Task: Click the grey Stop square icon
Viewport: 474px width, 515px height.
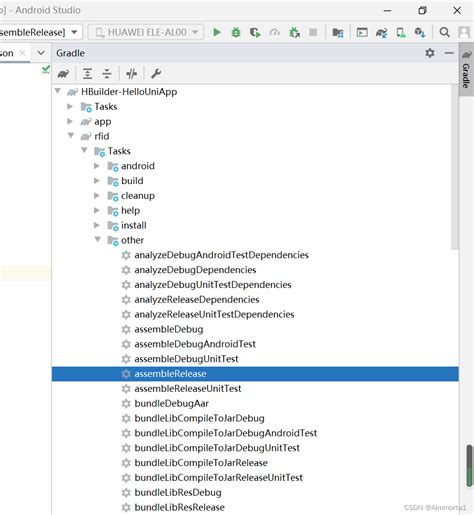Action: (x=313, y=32)
